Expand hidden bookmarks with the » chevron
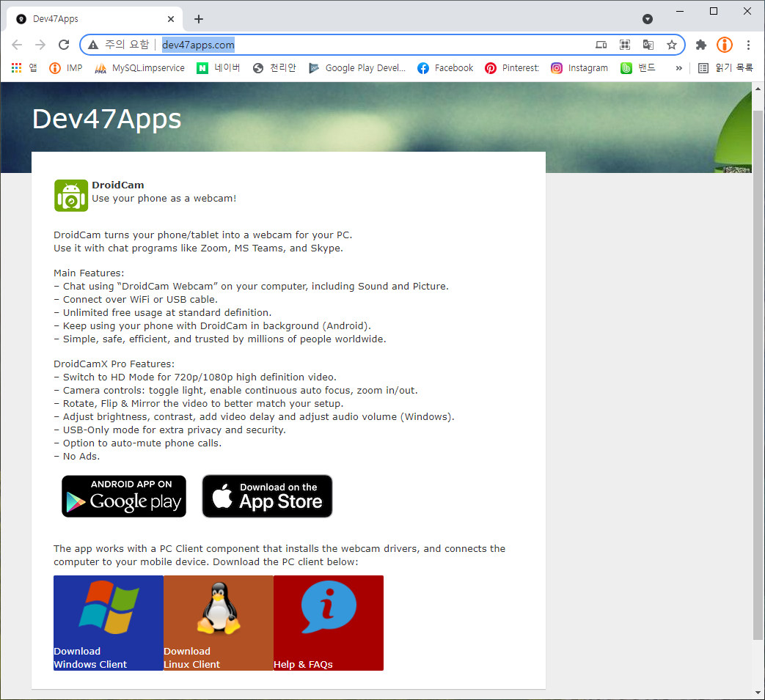This screenshot has width=765, height=700. (678, 67)
